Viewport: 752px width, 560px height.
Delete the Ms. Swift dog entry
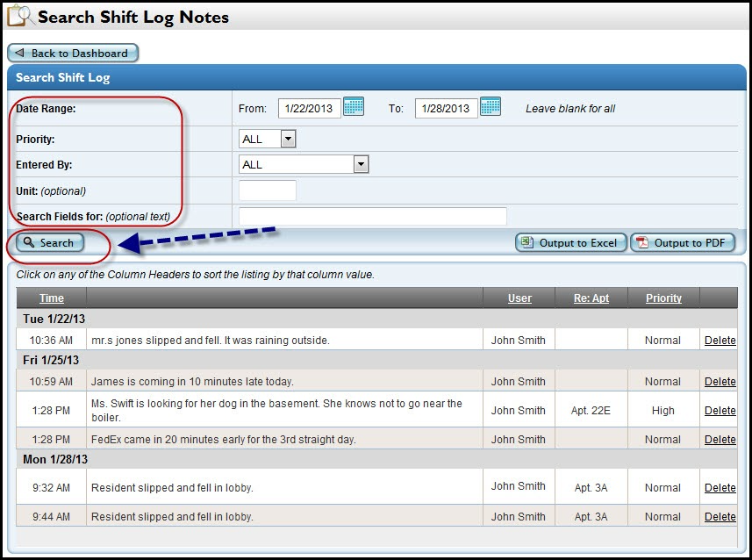(x=719, y=410)
